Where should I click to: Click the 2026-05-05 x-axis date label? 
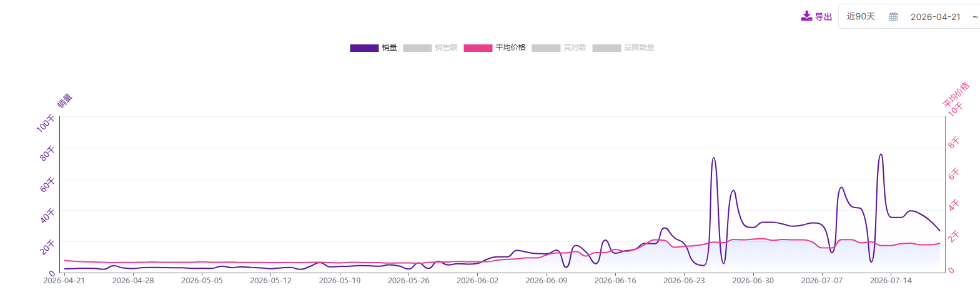pos(202,281)
